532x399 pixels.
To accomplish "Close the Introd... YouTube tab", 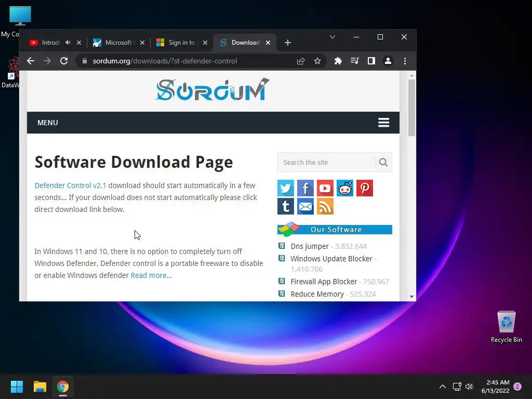I will pyautogui.click(x=79, y=43).
